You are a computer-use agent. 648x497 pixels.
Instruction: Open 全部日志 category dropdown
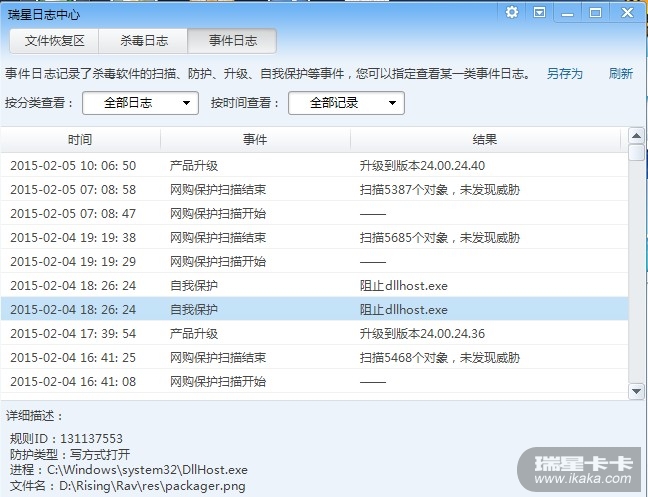[x=141, y=103]
